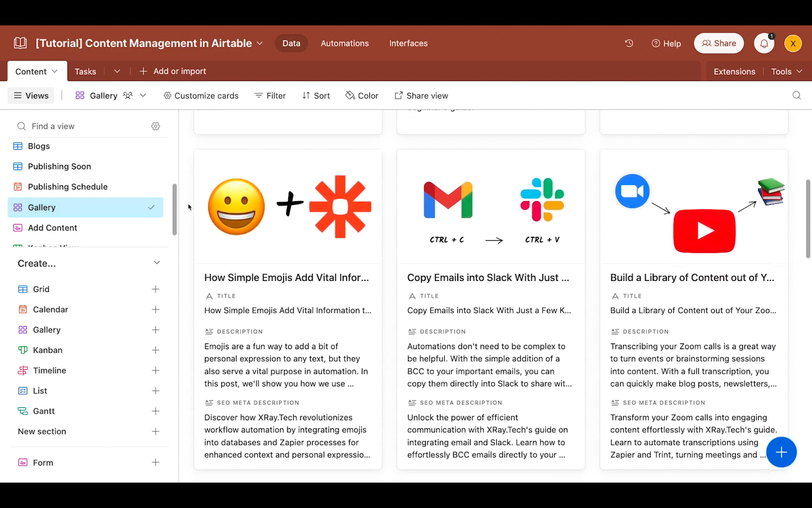Viewport: 812px width, 508px height.
Task: Open the Add Content form view
Action: [x=85, y=228]
